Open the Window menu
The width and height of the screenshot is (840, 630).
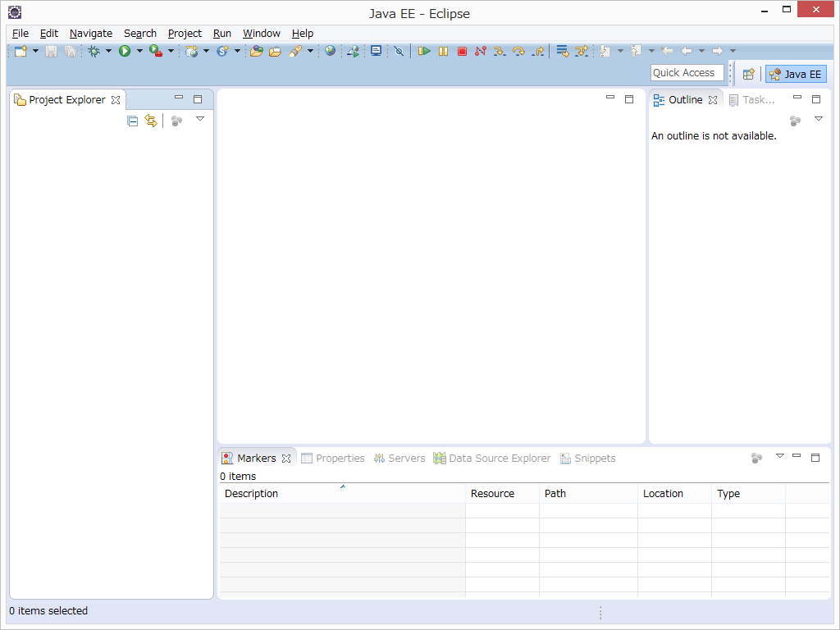[261, 33]
